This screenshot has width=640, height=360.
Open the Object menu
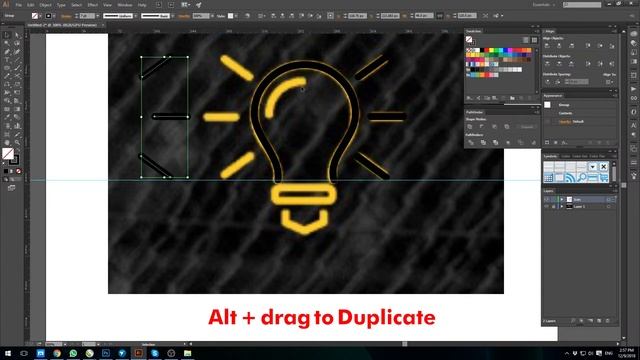click(x=45, y=5)
